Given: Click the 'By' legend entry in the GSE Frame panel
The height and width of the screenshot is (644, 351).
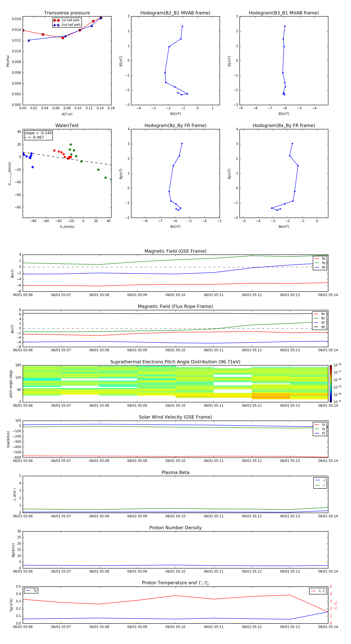Looking at the screenshot, I should [320, 263].
